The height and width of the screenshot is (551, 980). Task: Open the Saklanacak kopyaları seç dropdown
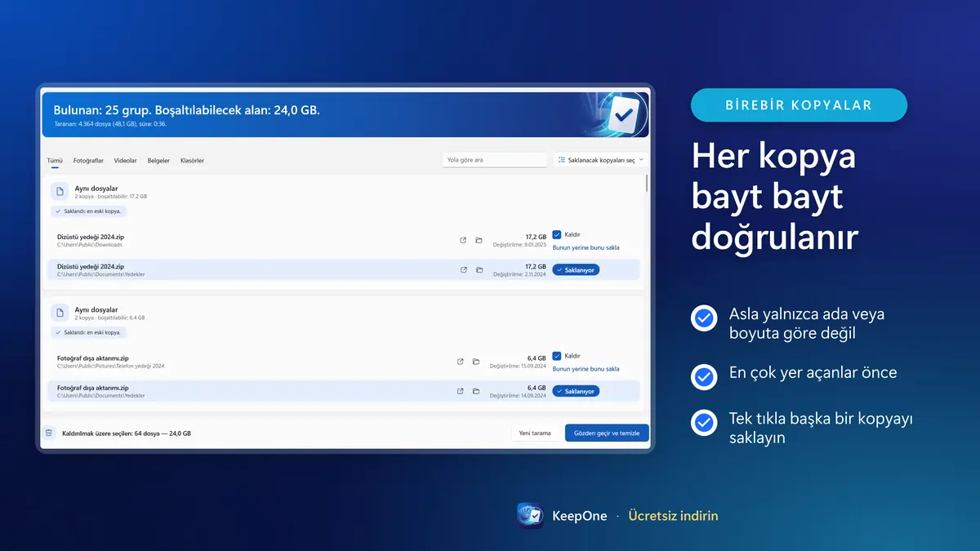[600, 160]
